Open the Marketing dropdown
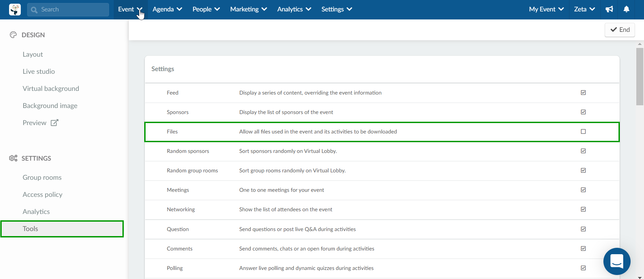644x279 pixels. [x=248, y=9]
